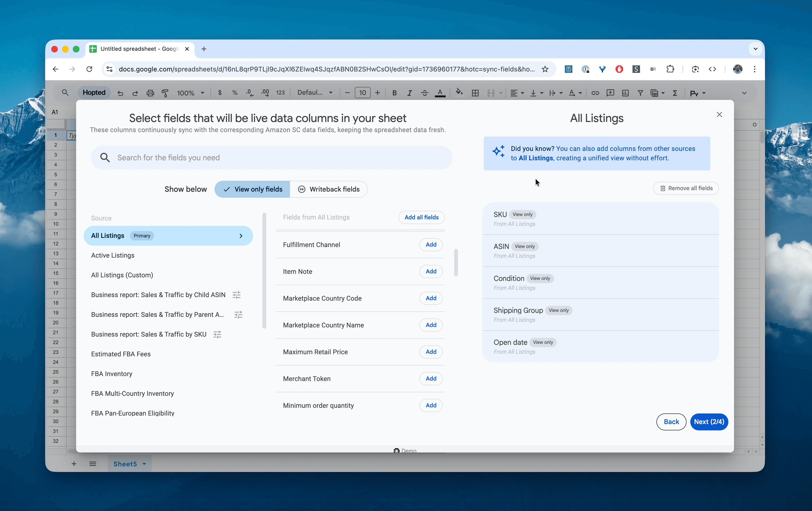
Task: Click Add all fields button
Action: click(x=422, y=217)
